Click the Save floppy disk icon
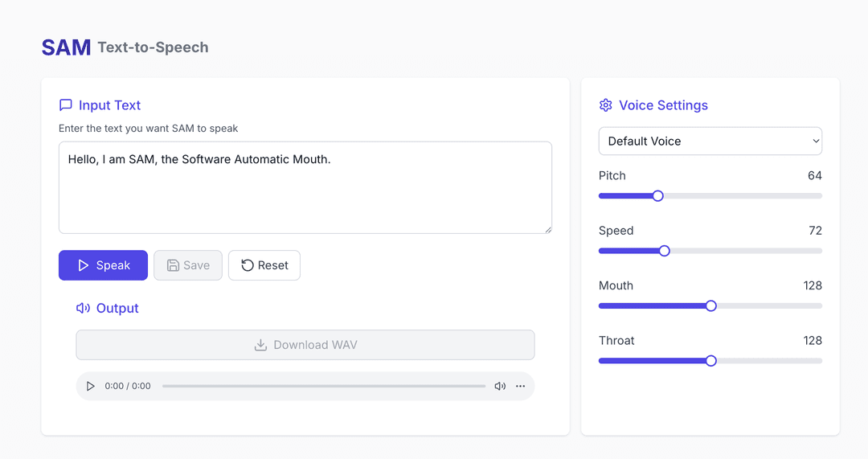The image size is (868, 459). (173, 265)
